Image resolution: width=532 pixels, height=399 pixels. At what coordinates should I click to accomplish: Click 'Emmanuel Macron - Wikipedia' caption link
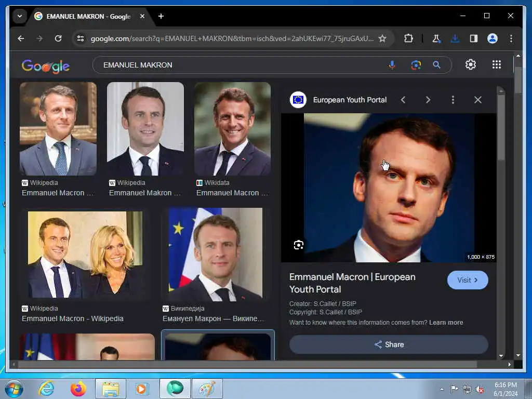(x=73, y=318)
